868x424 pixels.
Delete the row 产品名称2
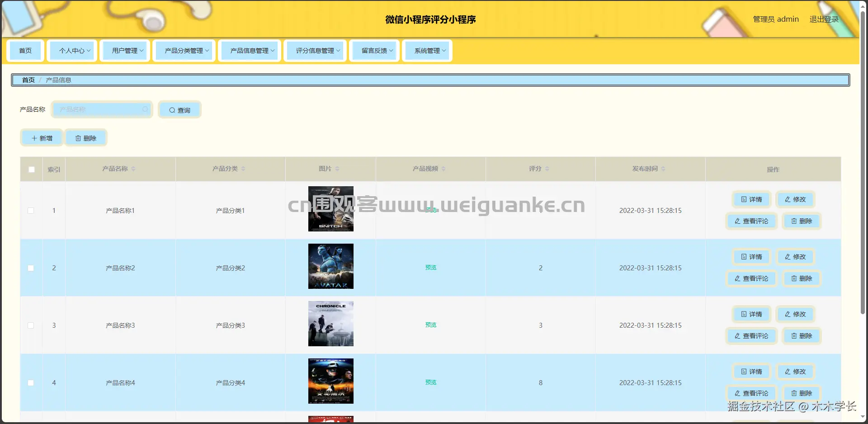[802, 278]
